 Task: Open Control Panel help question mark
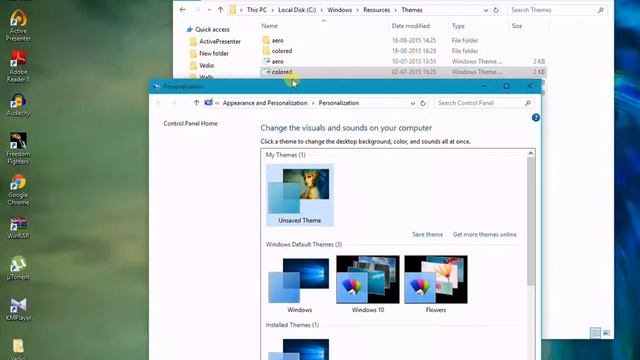[536, 118]
